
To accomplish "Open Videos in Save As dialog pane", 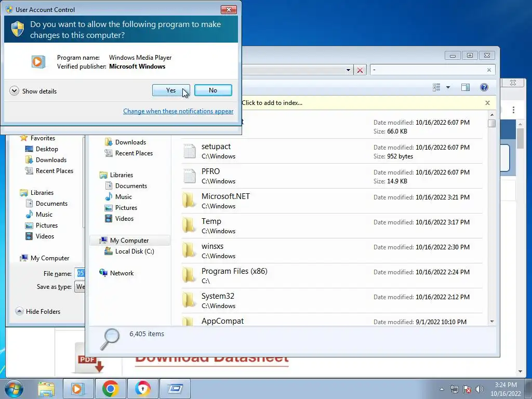I will click(40, 236).
